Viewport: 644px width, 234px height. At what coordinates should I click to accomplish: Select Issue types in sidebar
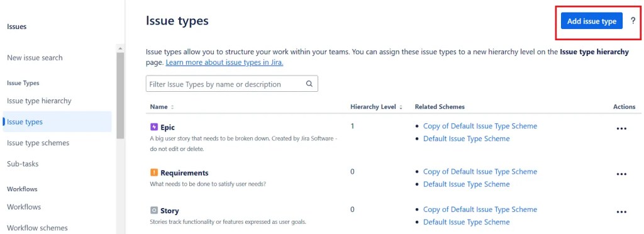point(57,122)
